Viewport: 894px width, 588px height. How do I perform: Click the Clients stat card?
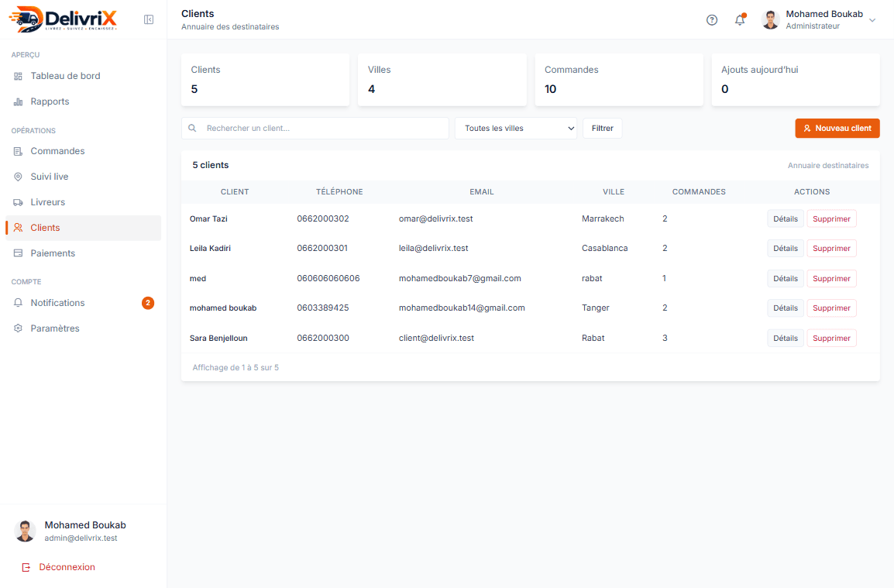click(265, 80)
